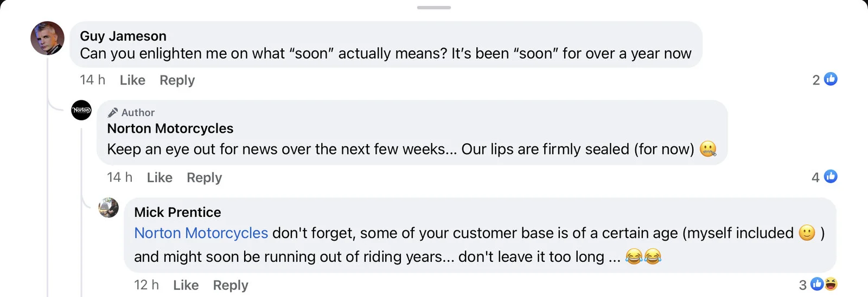The image size is (868, 297).
Task: Open the like reaction on Mick's comment
Action: pyautogui.click(x=817, y=284)
